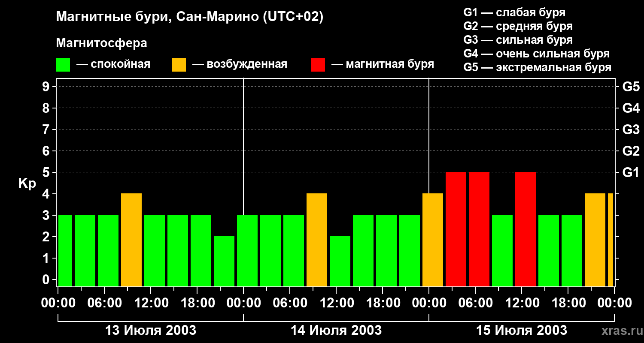Select the green bar between red bars, 15 July
Image resolution: width=644 pixels, height=343 pixels.
tap(502, 251)
